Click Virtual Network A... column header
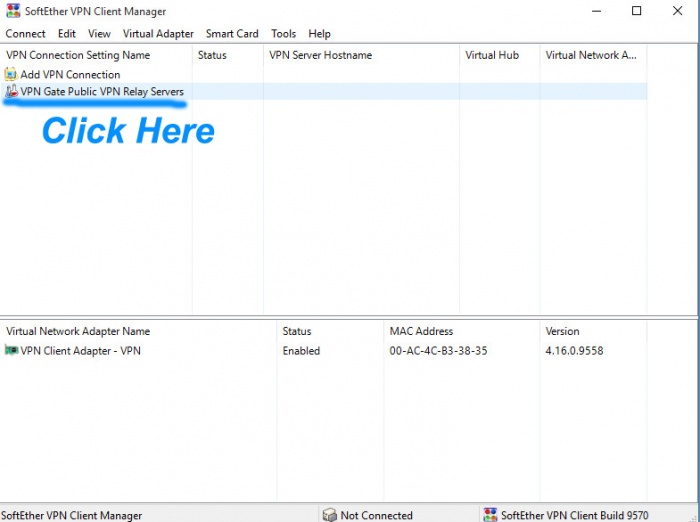 pyautogui.click(x=593, y=55)
